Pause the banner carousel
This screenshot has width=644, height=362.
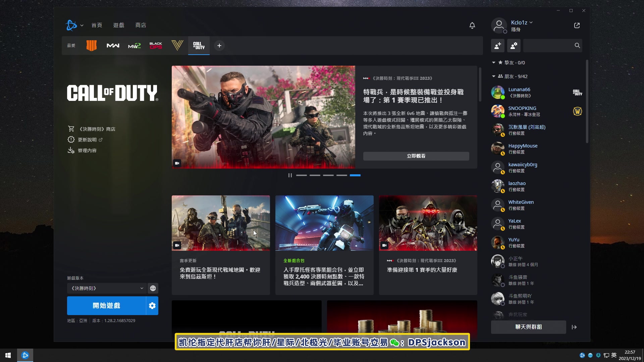tap(290, 175)
